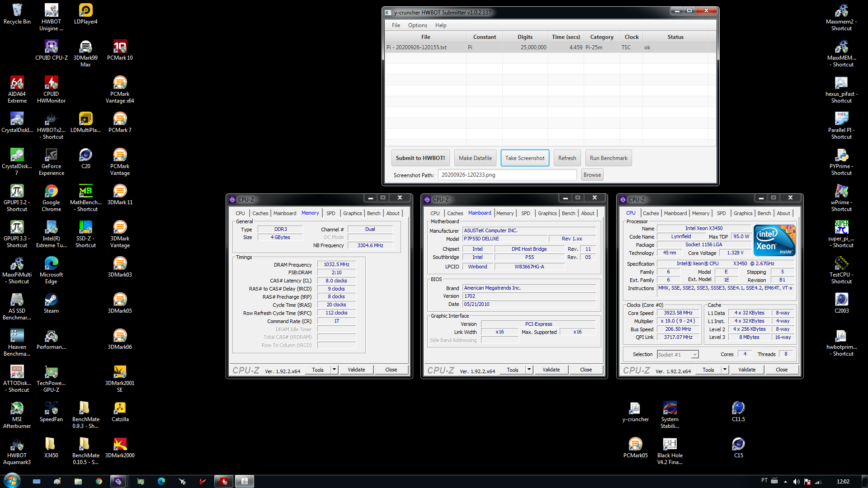Open Tools dropdown arrow in Memory CPU-Z window
The height and width of the screenshot is (488, 868).
[x=334, y=370]
